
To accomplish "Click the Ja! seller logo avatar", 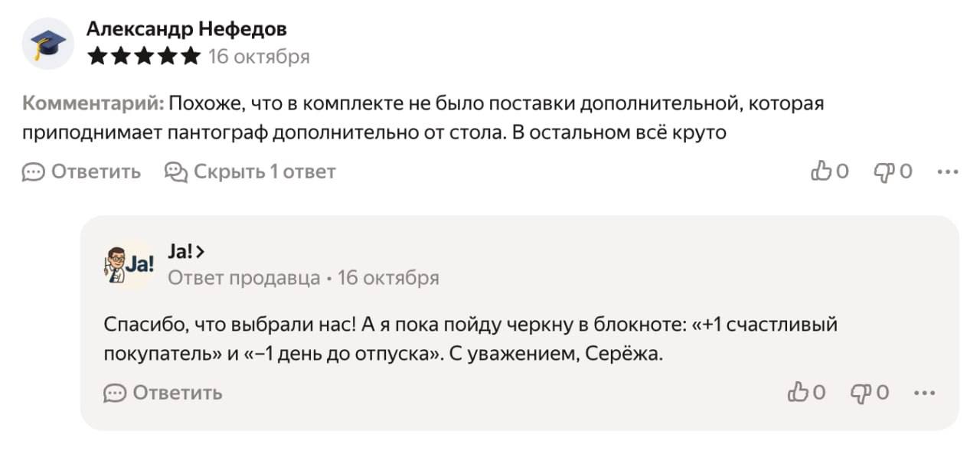I will [x=128, y=264].
